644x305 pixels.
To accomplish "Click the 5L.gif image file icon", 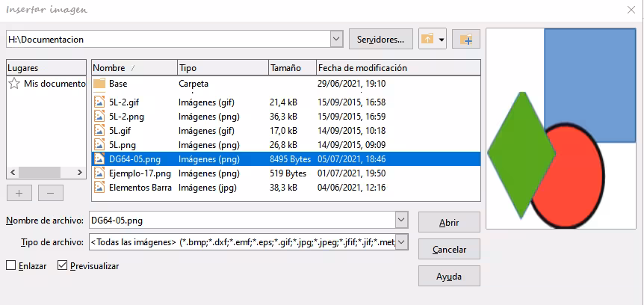I will 99,131.
